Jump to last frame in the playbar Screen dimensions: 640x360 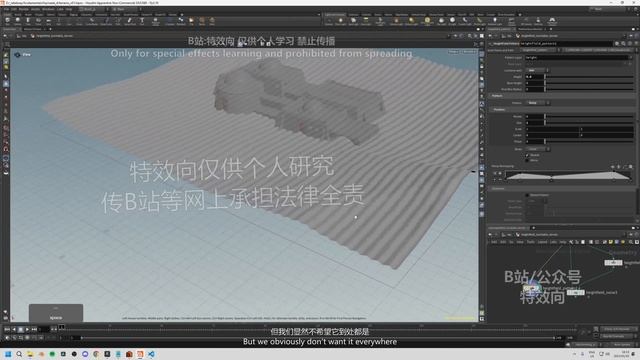pos(34,329)
